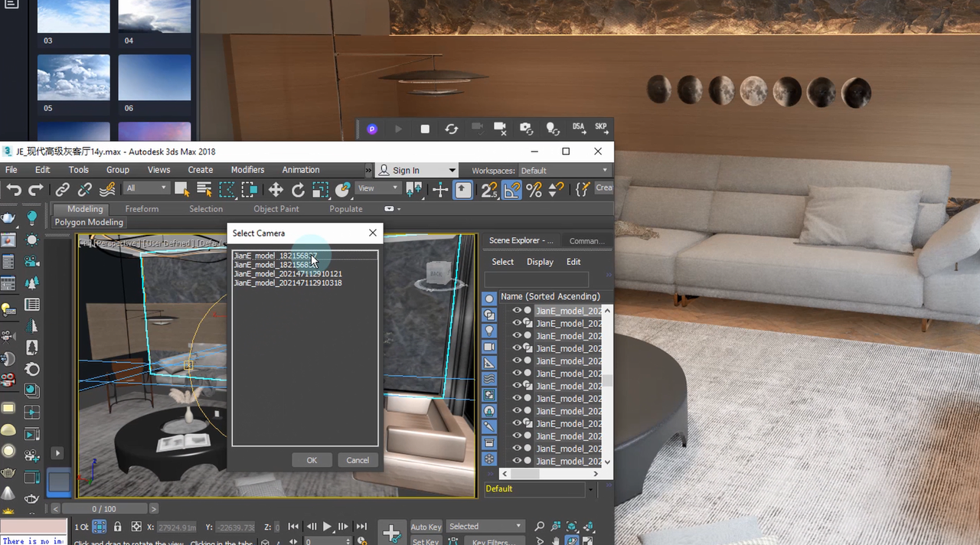Toggle the Display Cameras filter in Scene Explorer
This screenshot has width=980, height=545.
(489, 347)
